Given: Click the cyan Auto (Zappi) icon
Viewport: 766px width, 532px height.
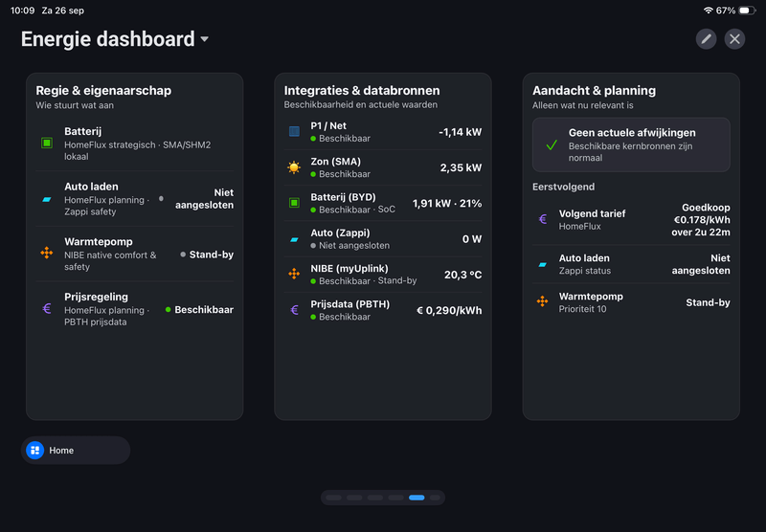Looking at the screenshot, I should point(294,239).
